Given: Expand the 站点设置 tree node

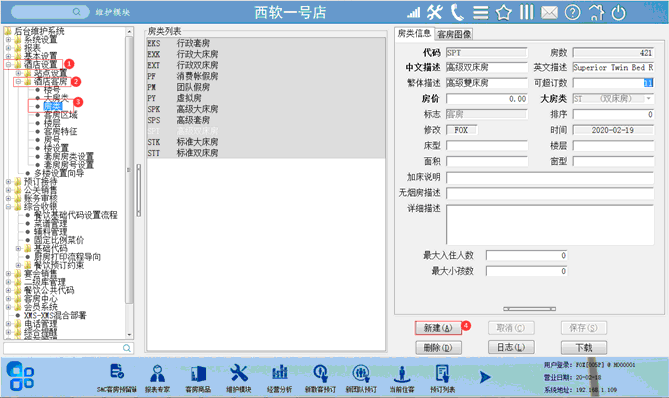Looking at the screenshot, I should (x=18, y=73).
